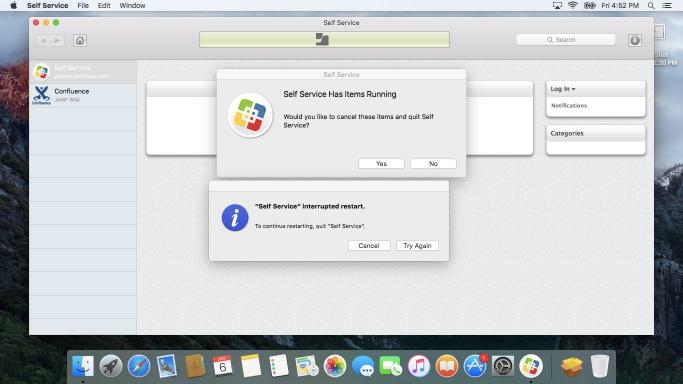Open Mail stamp icon in the Dock
The image size is (683, 384).
pyautogui.click(x=167, y=366)
